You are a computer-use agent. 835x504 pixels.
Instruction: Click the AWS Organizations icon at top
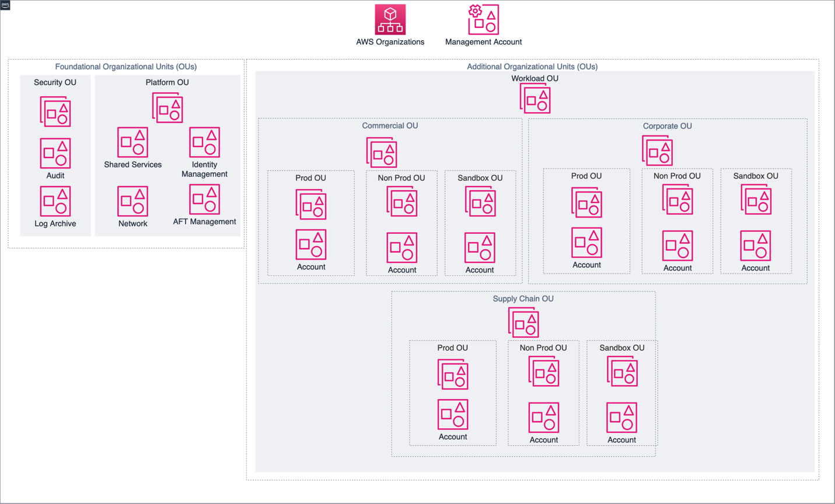(x=389, y=19)
